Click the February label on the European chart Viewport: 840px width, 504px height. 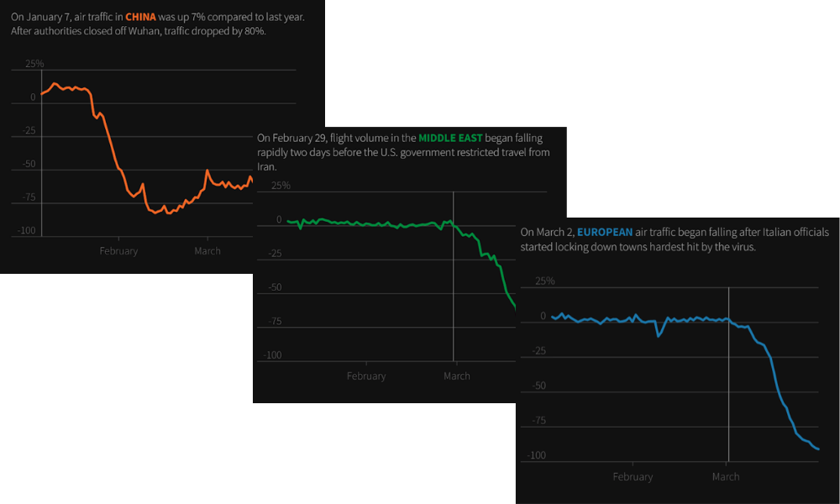coord(633,477)
